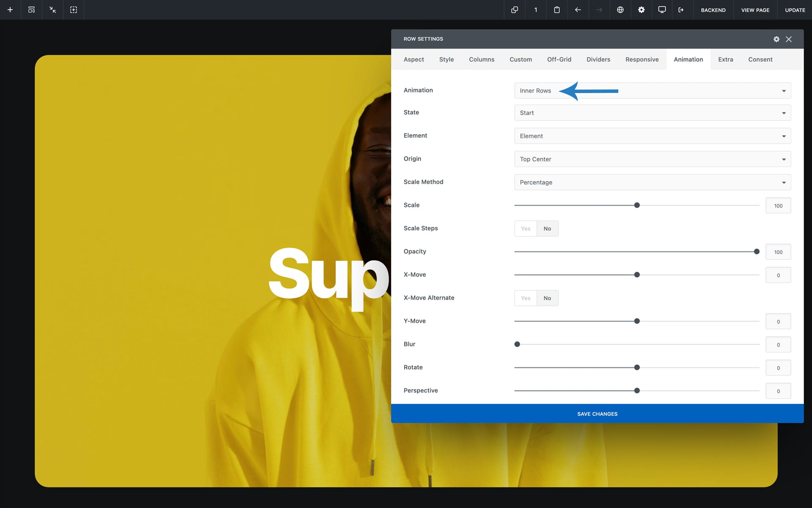Screen dimensions: 812x508
Task: Close the Row Settings panel
Action: click(x=789, y=39)
